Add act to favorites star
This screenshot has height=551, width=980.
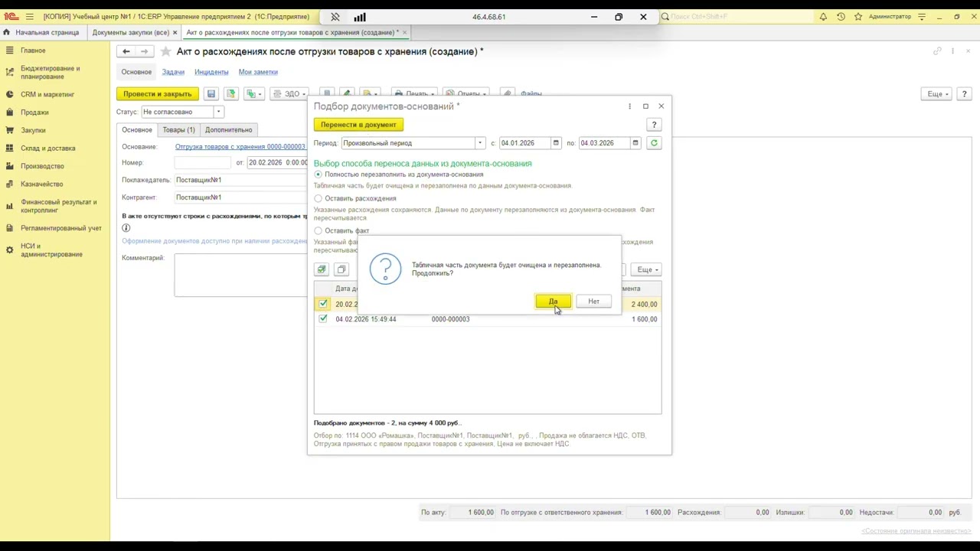[x=165, y=51]
